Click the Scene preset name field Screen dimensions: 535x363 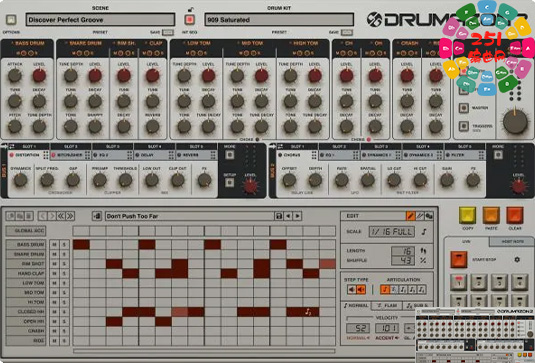[100, 20]
